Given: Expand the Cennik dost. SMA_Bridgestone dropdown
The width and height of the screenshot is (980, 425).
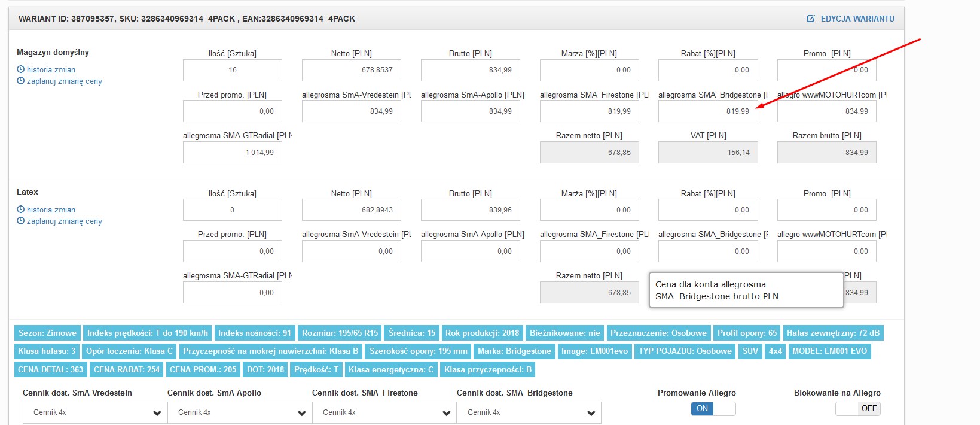Looking at the screenshot, I should (529, 412).
